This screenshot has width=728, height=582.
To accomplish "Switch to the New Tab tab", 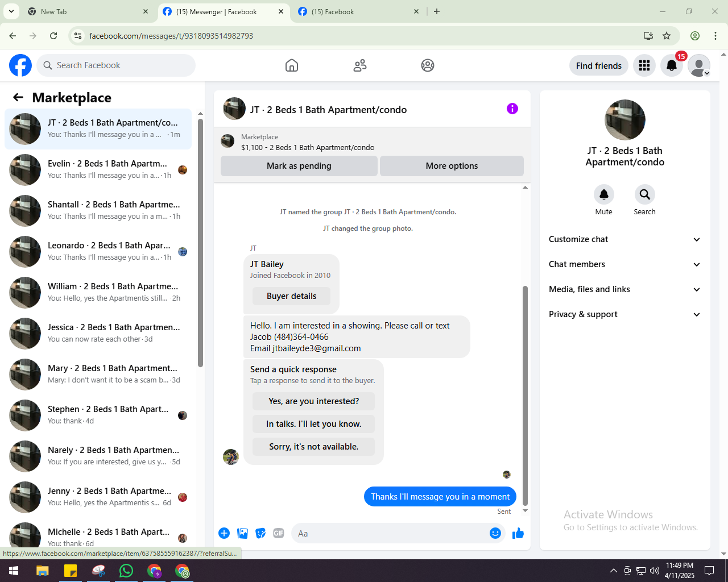I will pos(87,11).
